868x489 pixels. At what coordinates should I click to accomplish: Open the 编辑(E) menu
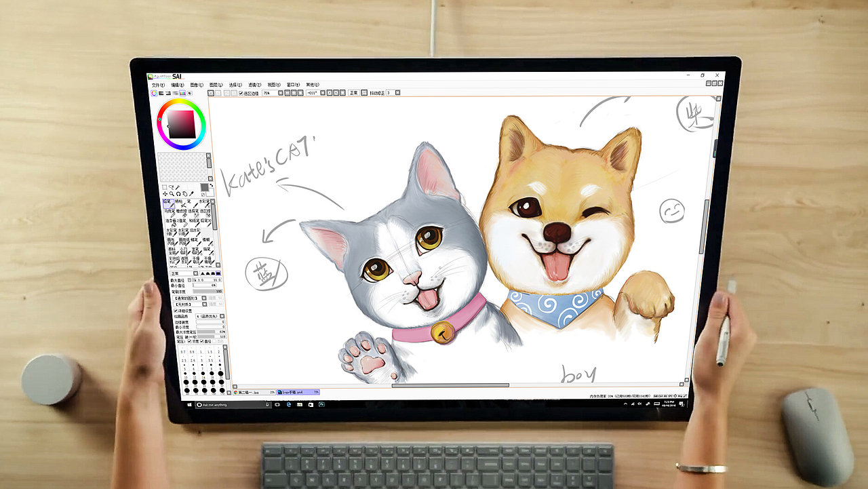tap(178, 85)
